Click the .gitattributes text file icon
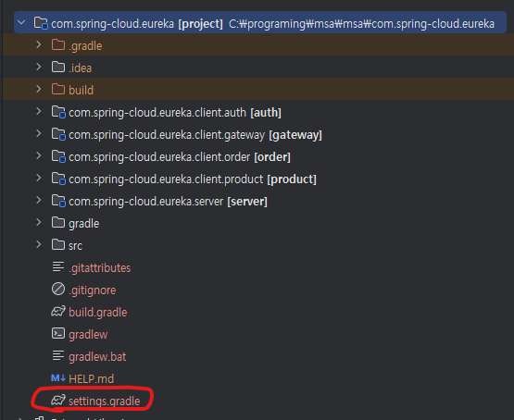 58,266
